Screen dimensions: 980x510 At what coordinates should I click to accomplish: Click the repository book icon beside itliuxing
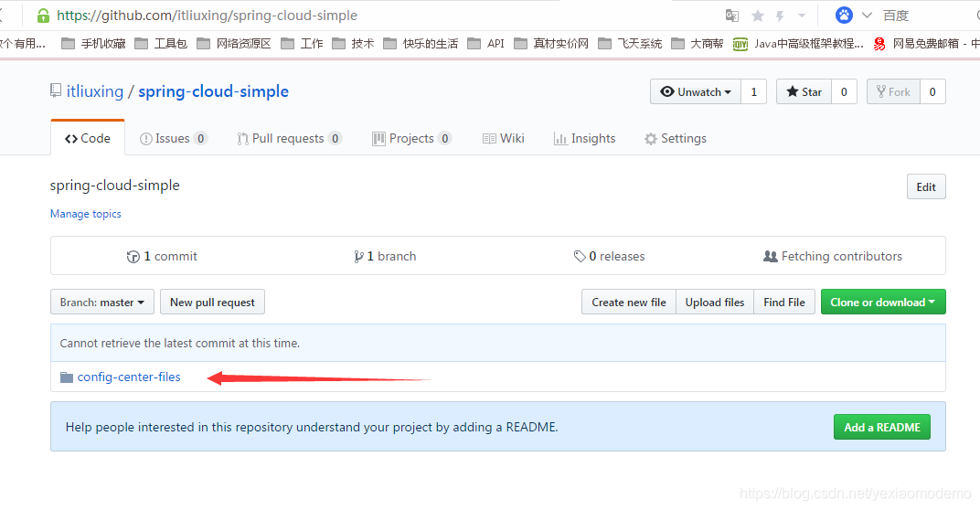pyautogui.click(x=57, y=90)
